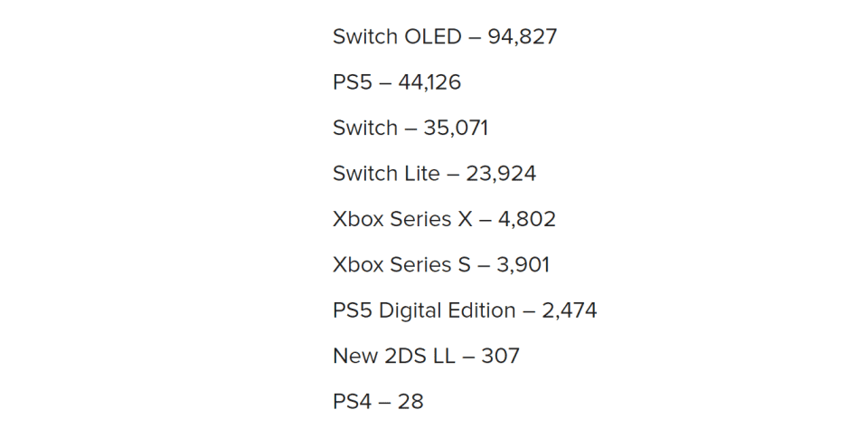Click the PS5 – 44,126 line

(396, 82)
